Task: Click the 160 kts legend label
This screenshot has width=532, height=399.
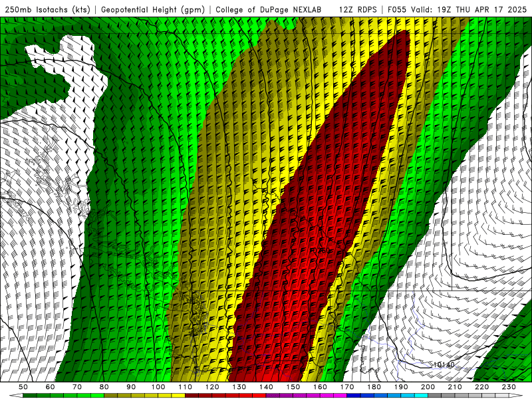Action: 320,387
